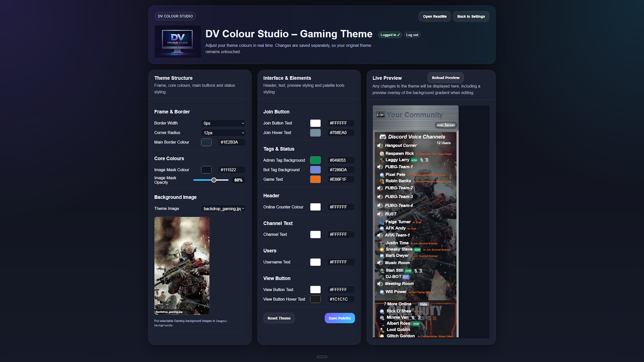Click '12 Users' counter in preview
The image size is (644, 362).
coord(444,143)
